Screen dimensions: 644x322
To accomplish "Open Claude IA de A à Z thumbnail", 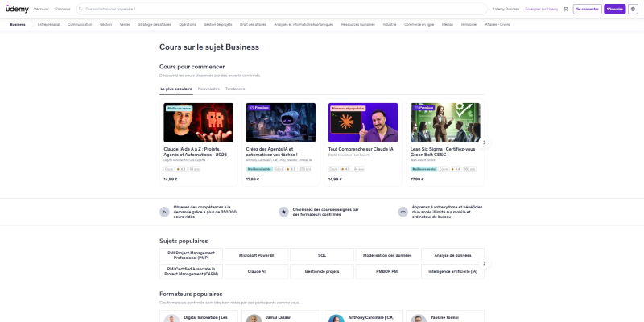I will pos(198,122).
